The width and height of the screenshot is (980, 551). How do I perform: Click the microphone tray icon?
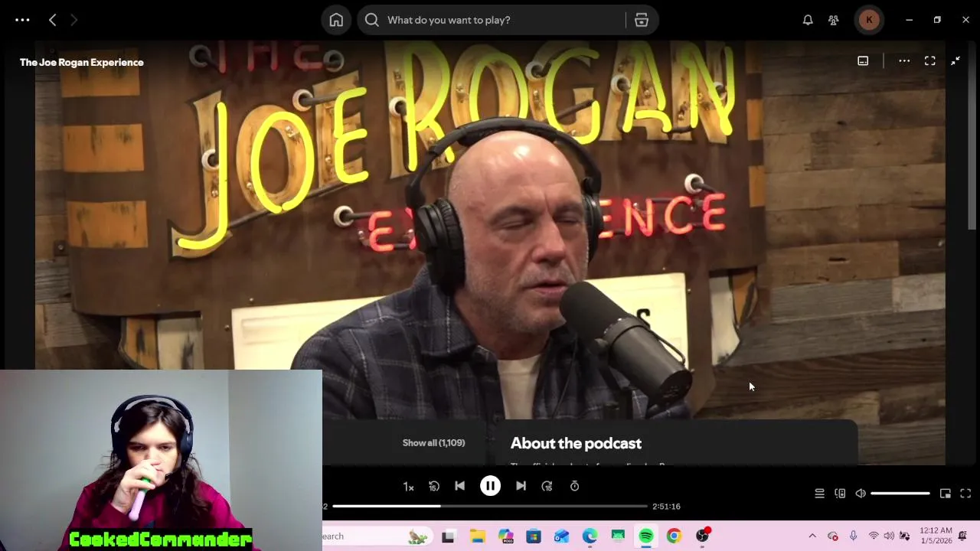pos(853,536)
